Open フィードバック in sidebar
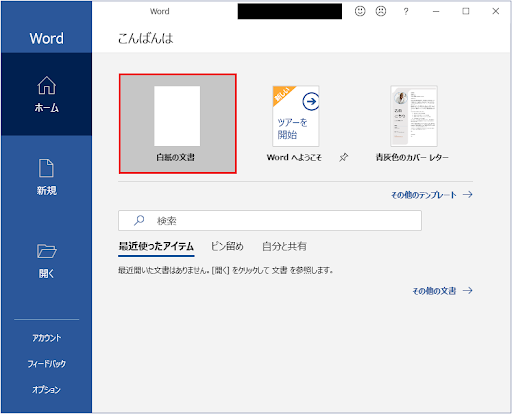This screenshot has height=414, width=512. pyautogui.click(x=47, y=364)
